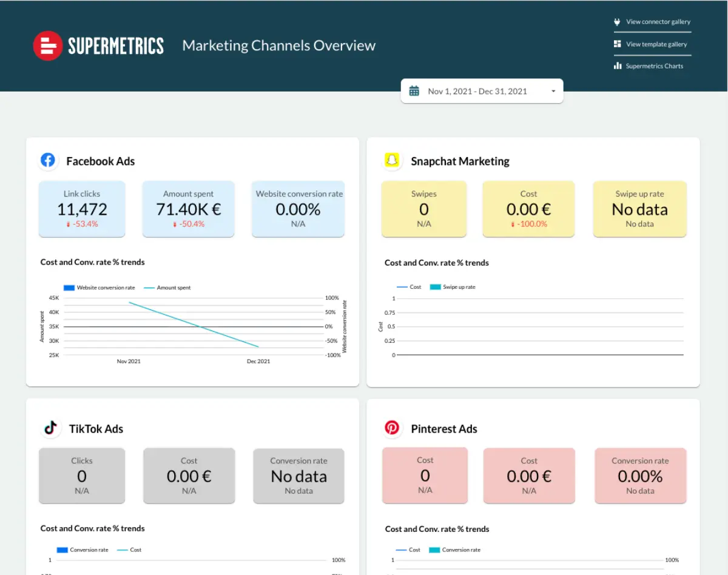Screen dimensions: 728x575
Task: Click the Nov 2021 x-axis label
Action: click(x=129, y=361)
